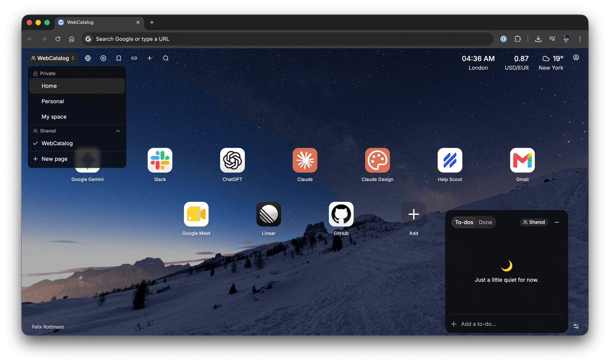The image size is (610, 364).
Task: Open the browser downloads icon
Action: tap(538, 39)
